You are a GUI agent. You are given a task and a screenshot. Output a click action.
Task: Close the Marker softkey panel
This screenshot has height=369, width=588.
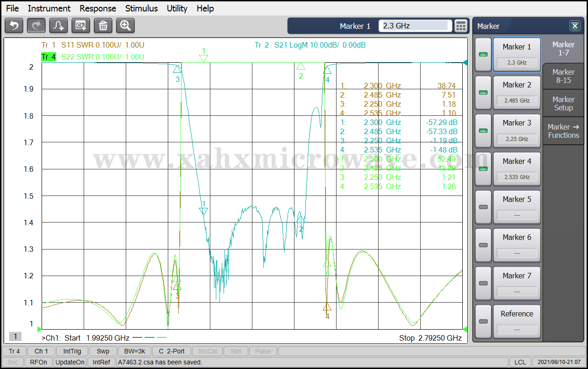(575, 26)
